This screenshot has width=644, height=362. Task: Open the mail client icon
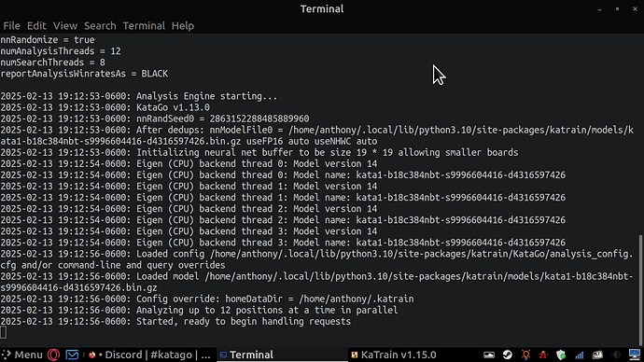click(72, 355)
